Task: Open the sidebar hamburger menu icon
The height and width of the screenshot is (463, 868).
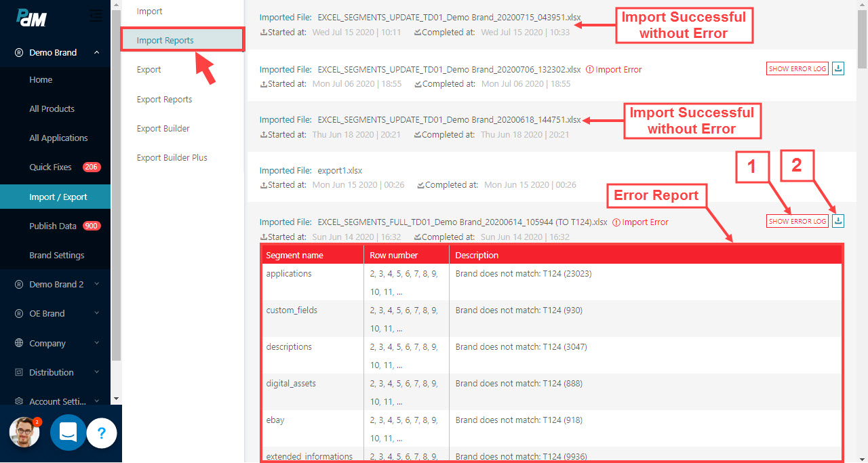Action: (x=96, y=15)
